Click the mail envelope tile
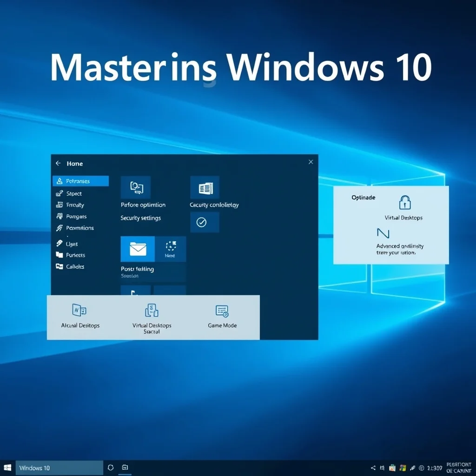The width and height of the screenshot is (476, 476). tap(138, 249)
